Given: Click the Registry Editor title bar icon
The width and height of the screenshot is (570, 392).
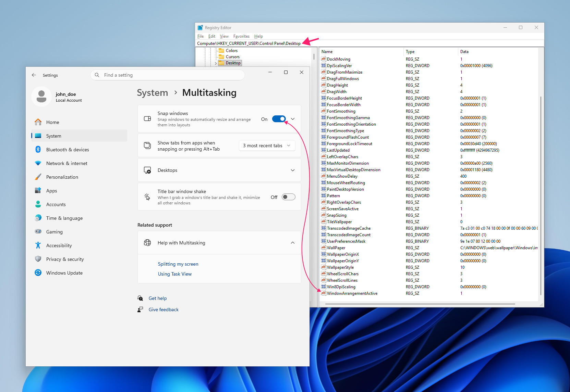Looking at the screenshot, I should (x=200, y=28).
